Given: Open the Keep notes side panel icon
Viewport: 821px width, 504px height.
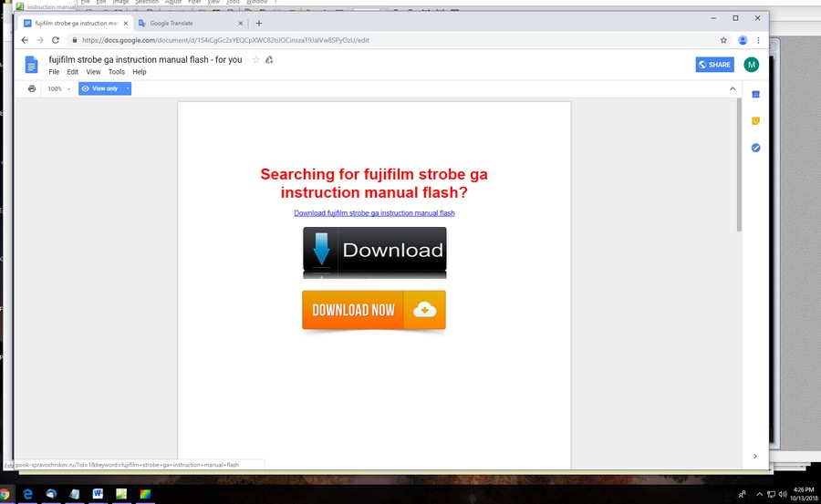Looking at the screenshot, I should point(755,121).
